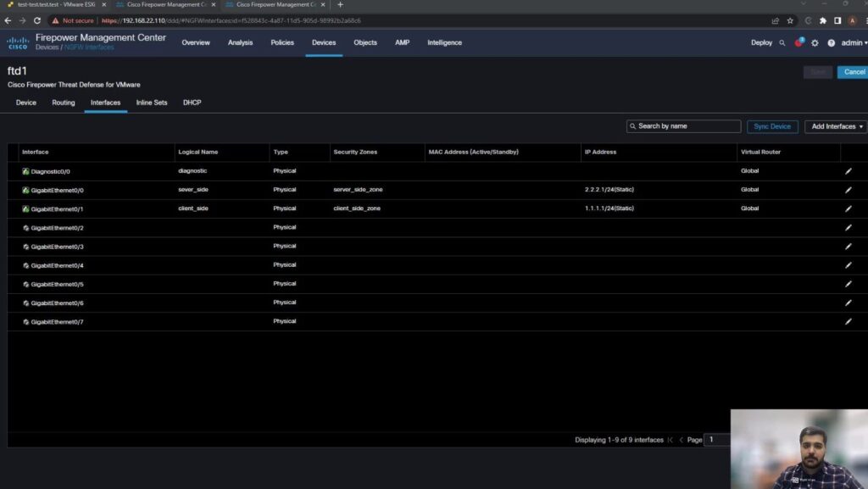This screenshot has height=489, width=868.
Task: Select the client_side_zone security zone cell
Action: (357, 208)
